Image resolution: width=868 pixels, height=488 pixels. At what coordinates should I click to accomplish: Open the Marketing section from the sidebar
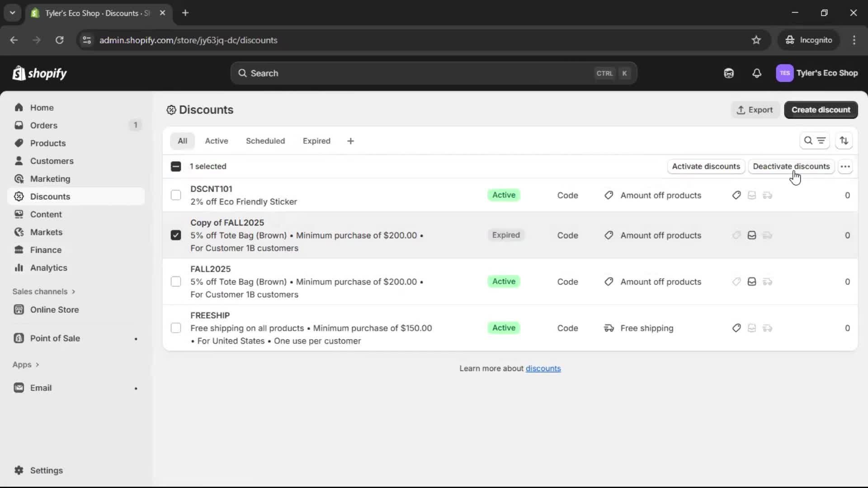tap(50, 178)
